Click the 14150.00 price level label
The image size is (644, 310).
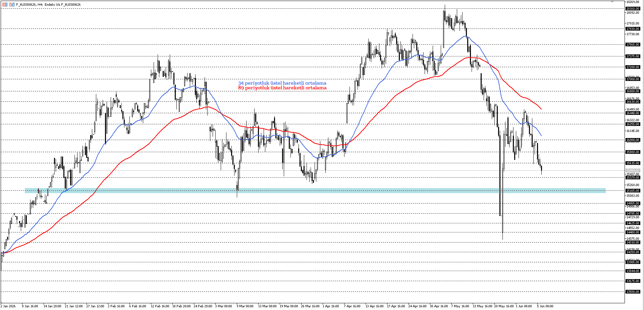tap(633, 252)
